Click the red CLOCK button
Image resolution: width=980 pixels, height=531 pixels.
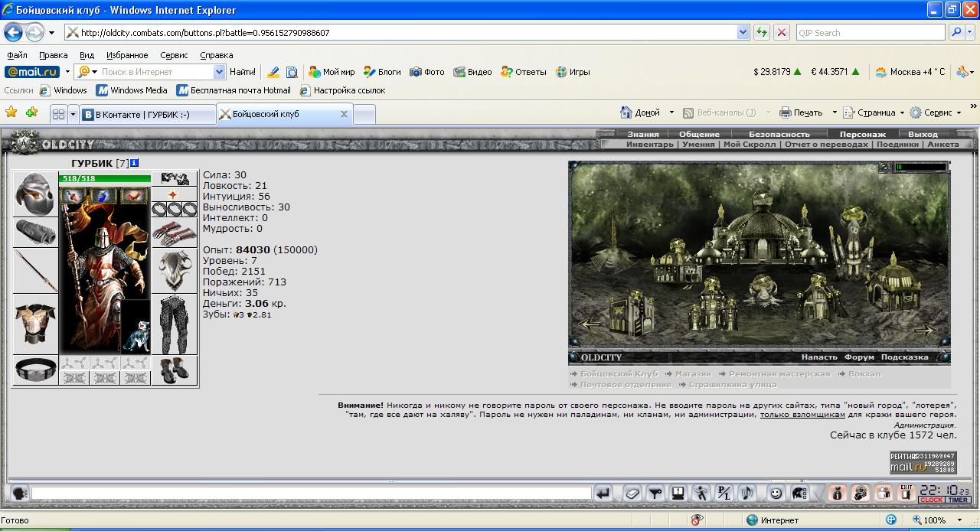[x=932, y=500]
